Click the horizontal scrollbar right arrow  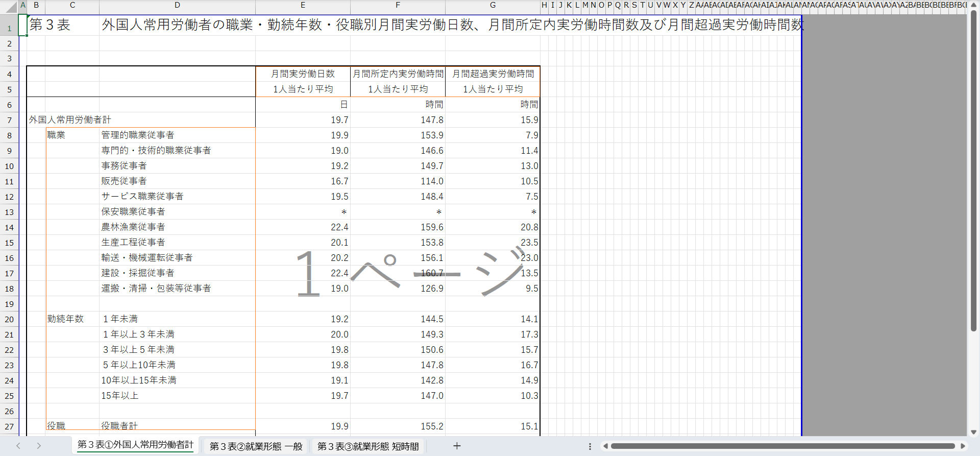[963, 446]
